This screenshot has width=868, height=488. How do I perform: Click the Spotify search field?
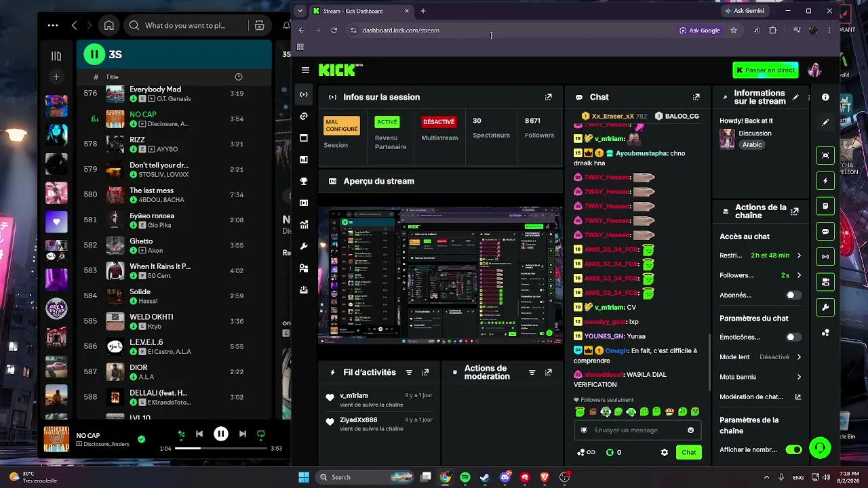click(x=185, y=26)
